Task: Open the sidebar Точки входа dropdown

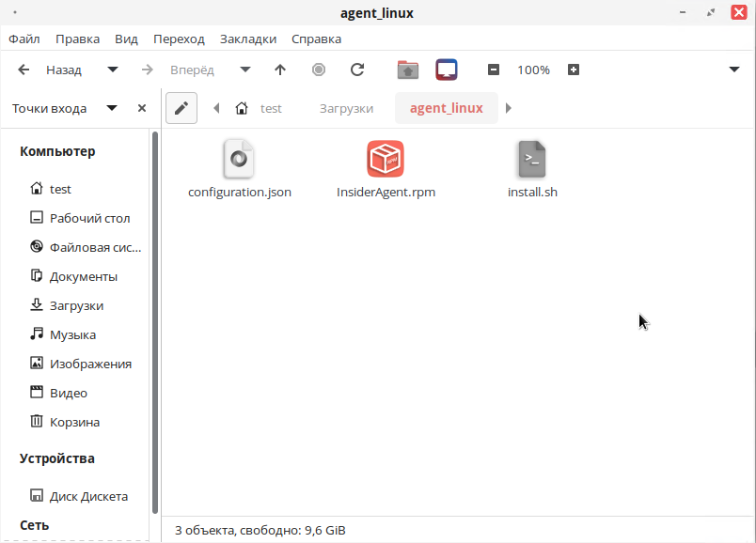Action: (112, 108)
